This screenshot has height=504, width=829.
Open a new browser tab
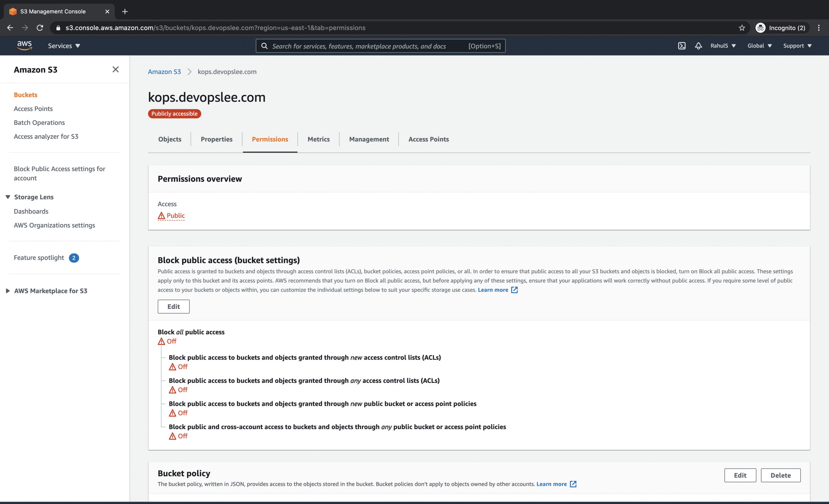(125, 11)
